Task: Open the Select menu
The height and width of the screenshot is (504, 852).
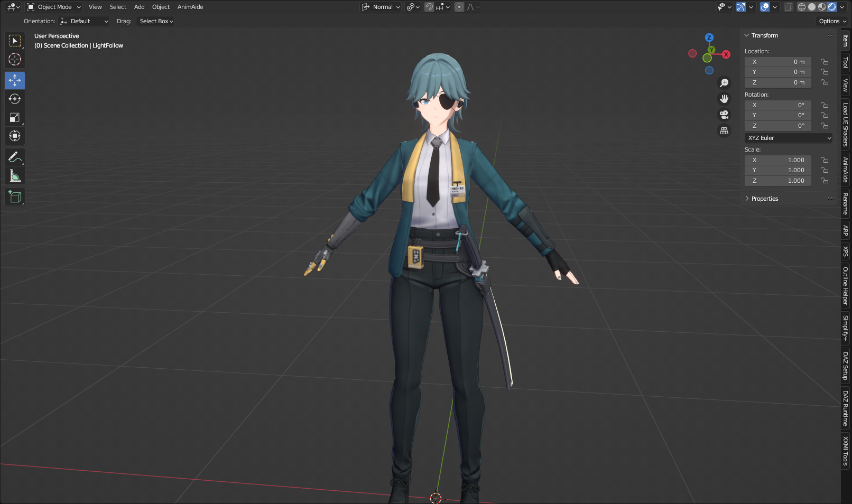Action: tap(118, 7)
